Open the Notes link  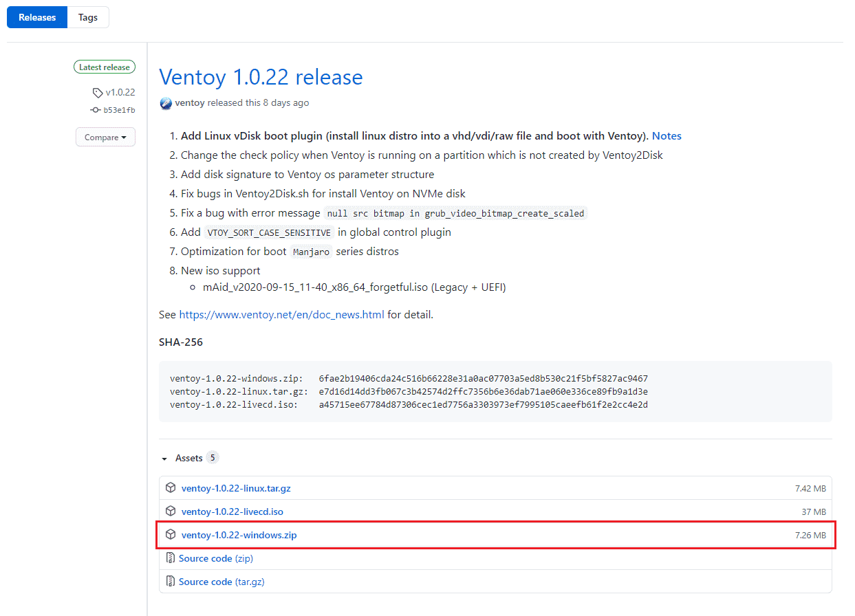[x=667, y=136]
